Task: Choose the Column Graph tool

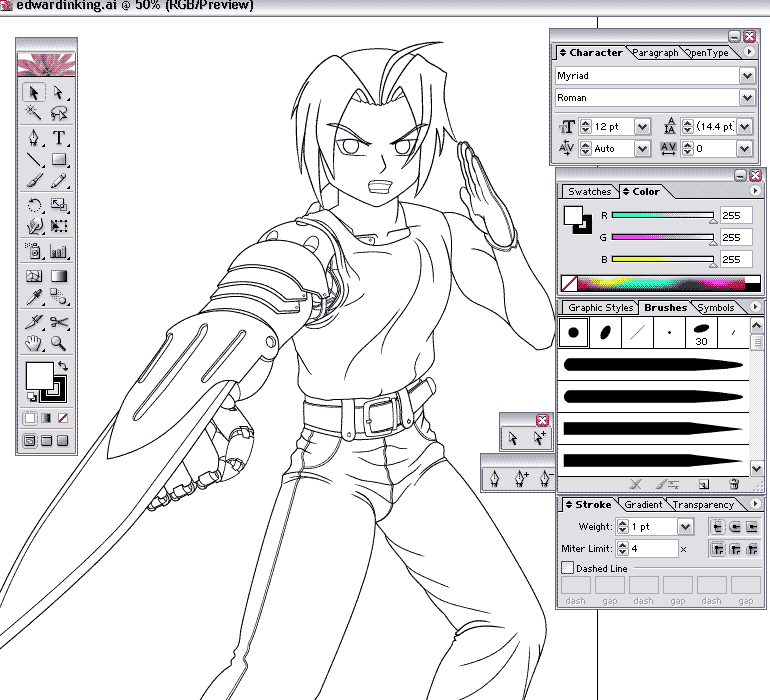Action: 59,251
